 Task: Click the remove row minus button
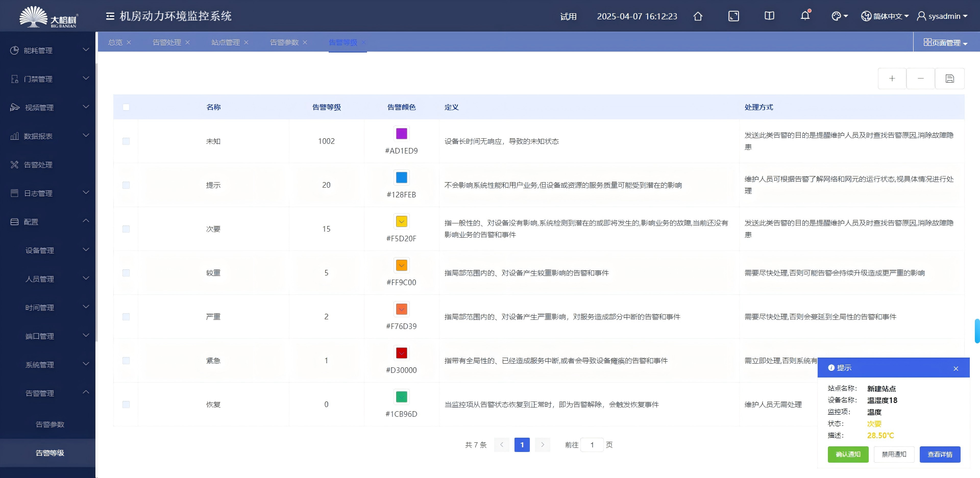[x=920, y=79]
